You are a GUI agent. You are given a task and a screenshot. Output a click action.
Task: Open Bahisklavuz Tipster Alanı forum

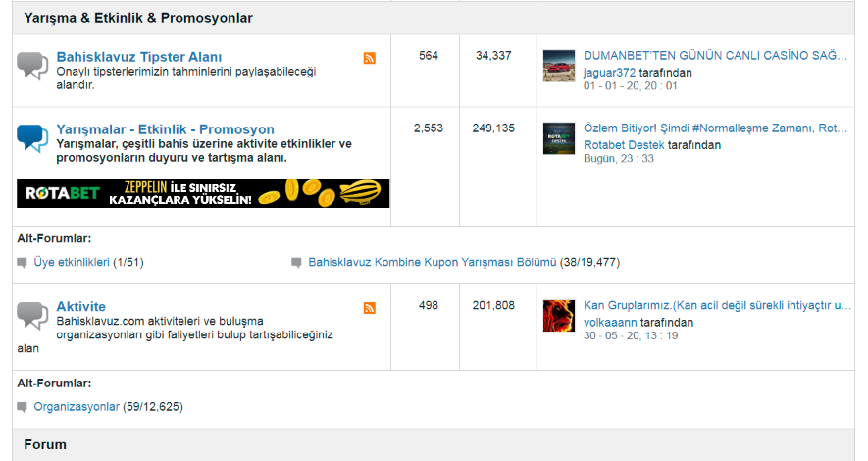pos(139,57)
